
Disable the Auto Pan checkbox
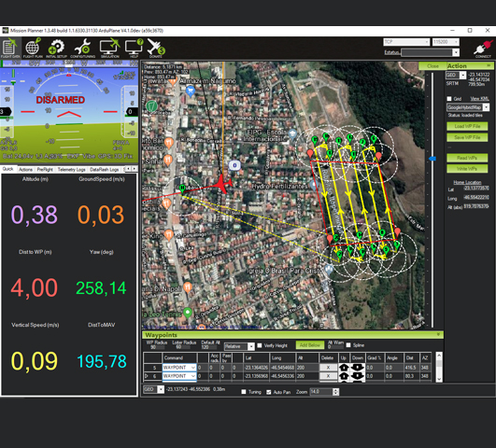[x=269, y=392]
